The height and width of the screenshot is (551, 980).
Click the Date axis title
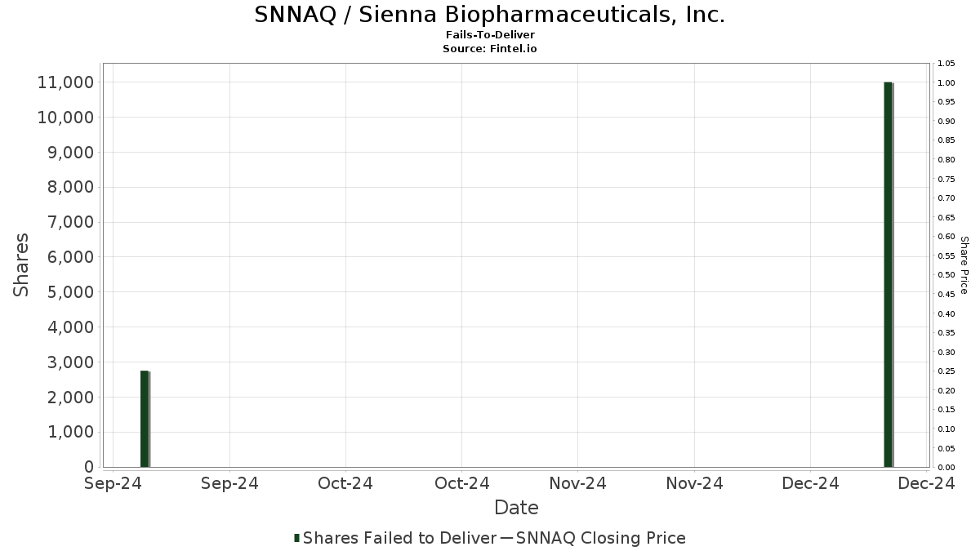516,508
